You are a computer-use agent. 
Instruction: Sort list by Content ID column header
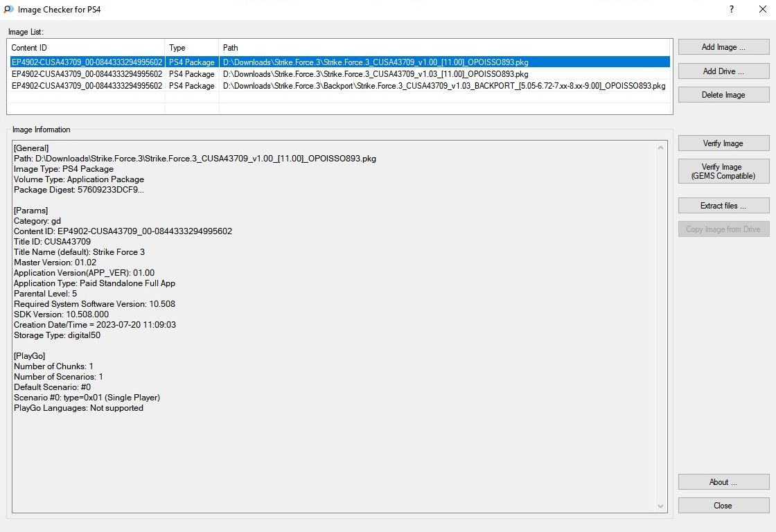click(86, 48)
